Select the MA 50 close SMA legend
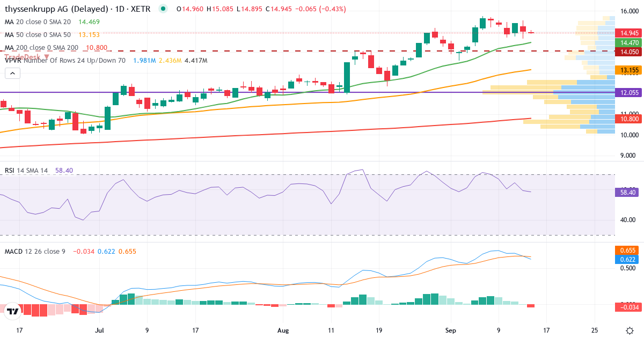This screenshot has width=644, height=338. (38, 35)
